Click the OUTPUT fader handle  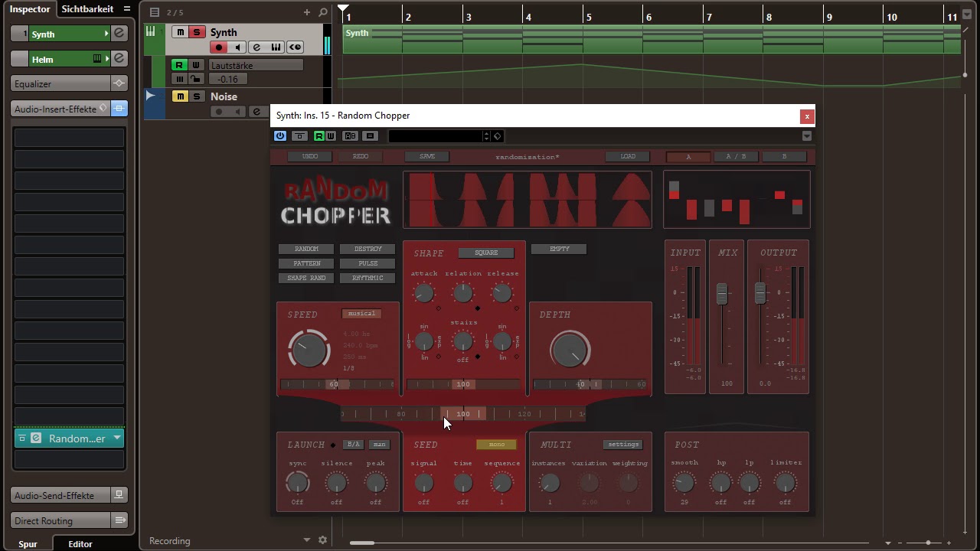[x=759, y=293]
